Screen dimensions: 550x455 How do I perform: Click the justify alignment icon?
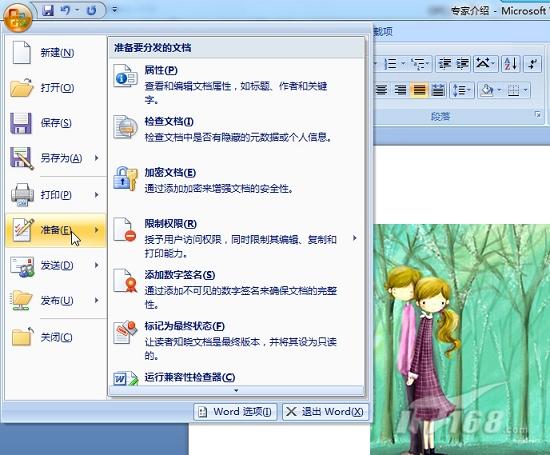pyautogui.click(x=420, y=90)
